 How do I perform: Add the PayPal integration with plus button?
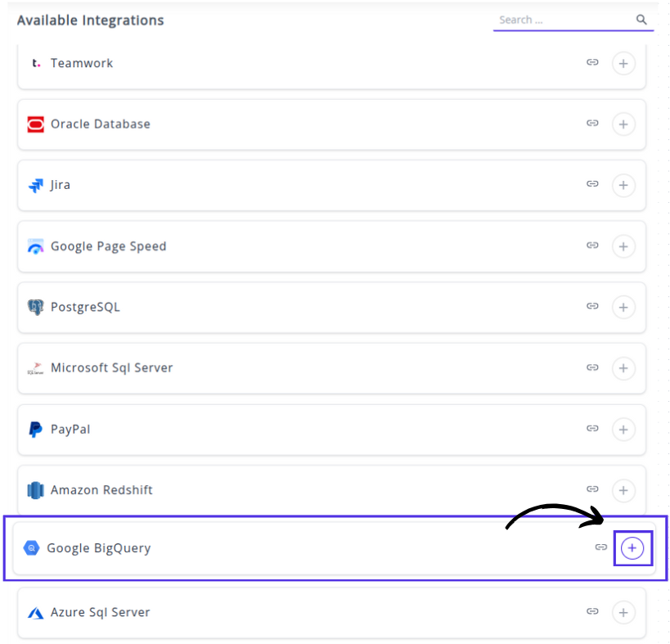point(623,429)
